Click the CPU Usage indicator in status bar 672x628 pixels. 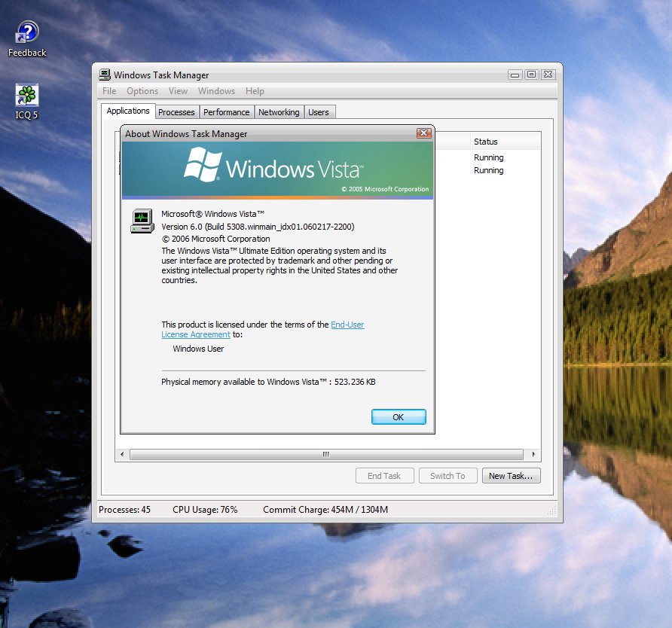(x=204, y=510)
